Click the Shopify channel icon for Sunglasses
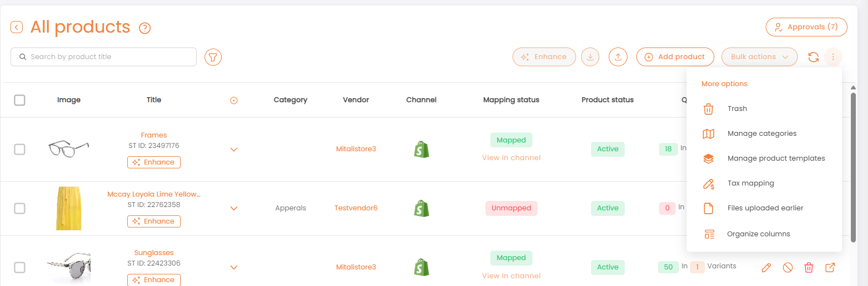Viewport: 868px width, 286px height. point(422,267)
